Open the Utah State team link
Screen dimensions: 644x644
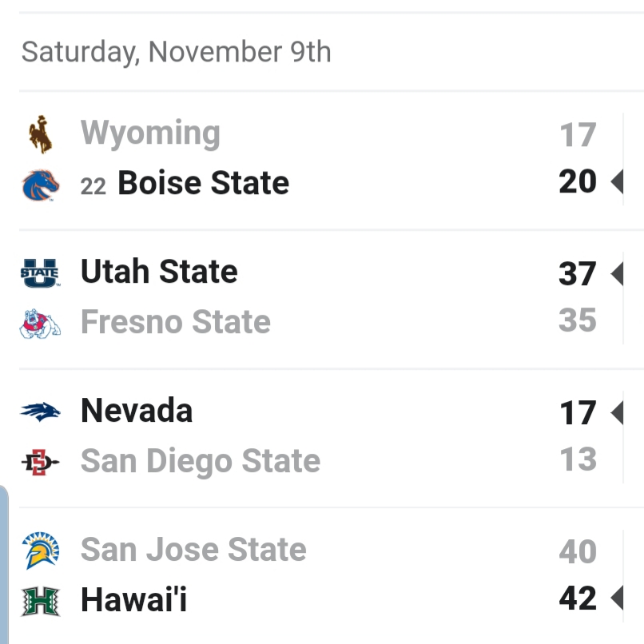click(159, 271)
